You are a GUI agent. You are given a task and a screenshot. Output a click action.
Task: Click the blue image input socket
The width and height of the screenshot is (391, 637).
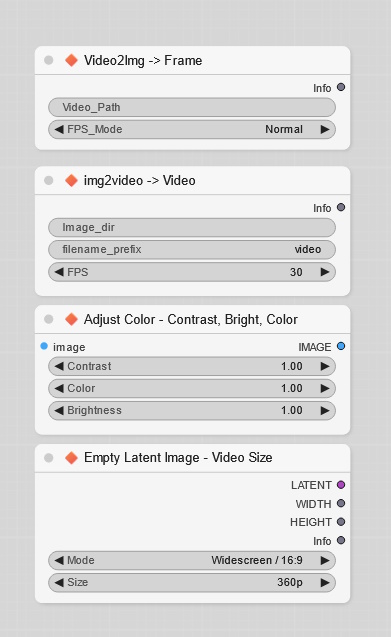click(44, 346)
